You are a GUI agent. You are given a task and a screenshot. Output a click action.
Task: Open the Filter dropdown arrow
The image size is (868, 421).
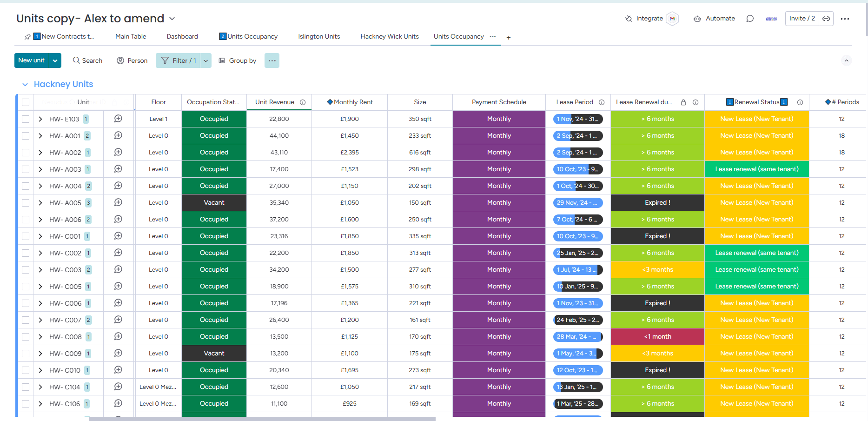pos(206,60)
